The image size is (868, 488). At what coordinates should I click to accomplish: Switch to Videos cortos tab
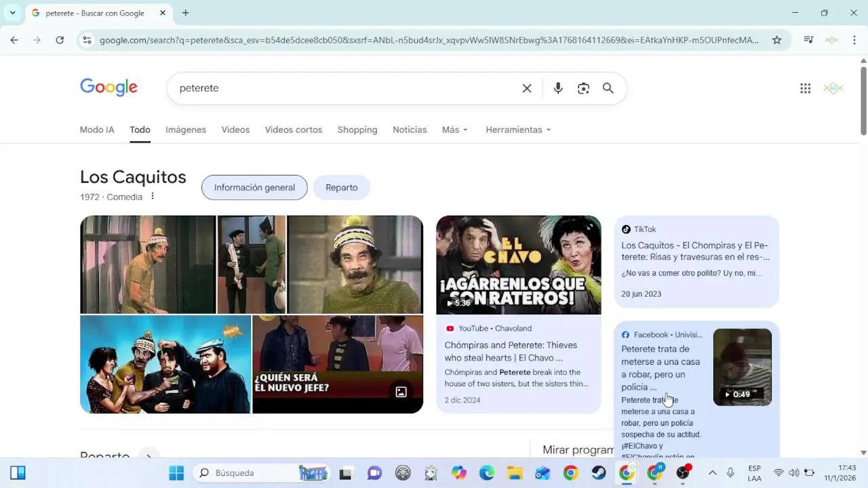coord(294,129)
